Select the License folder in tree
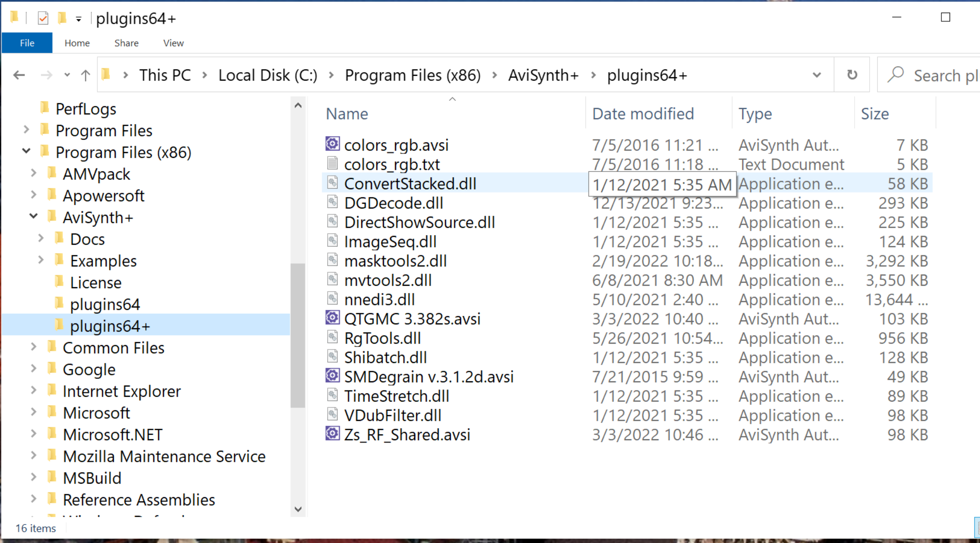Image resolution: width=980 pixels, height=543 pixels. pos(95,282)
